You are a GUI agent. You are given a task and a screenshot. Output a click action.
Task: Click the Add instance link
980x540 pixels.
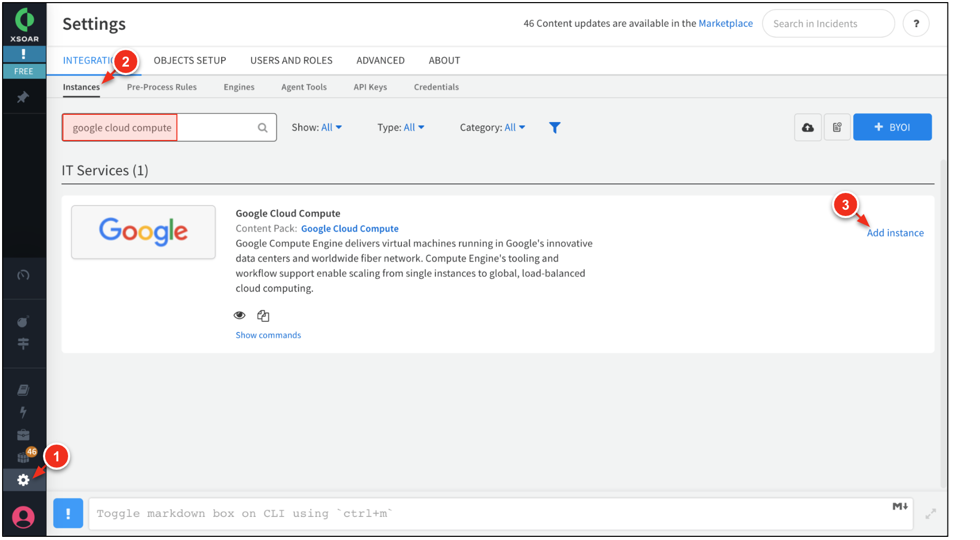click(x=895, y=233)
